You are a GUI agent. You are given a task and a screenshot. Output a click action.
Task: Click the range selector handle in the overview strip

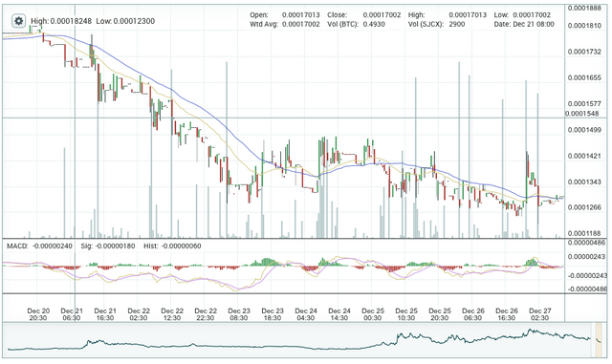click(599, 339)
